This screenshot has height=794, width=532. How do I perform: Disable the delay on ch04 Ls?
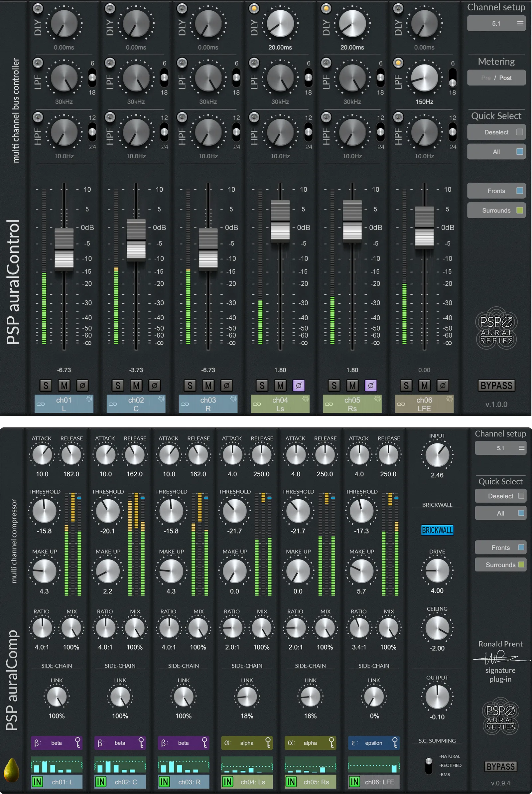[254, 8]
